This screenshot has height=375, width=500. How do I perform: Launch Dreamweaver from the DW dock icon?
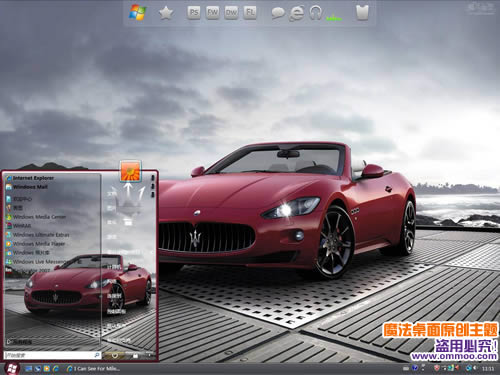tap(231, 13)
